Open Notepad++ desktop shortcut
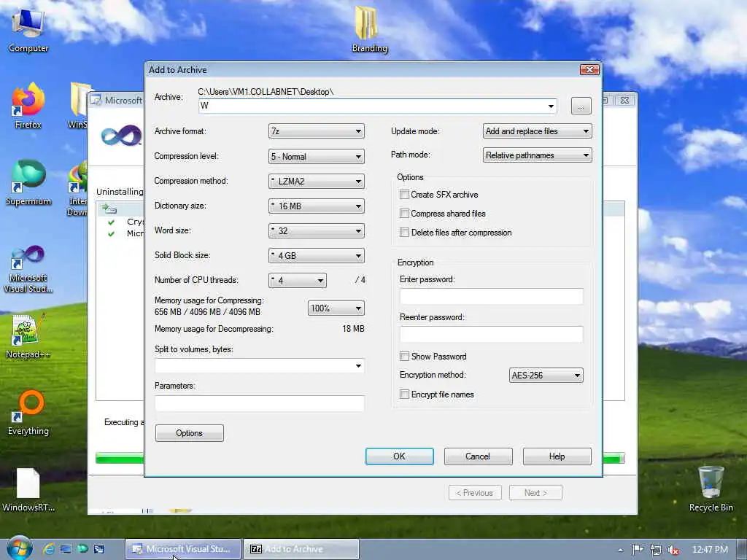 tap(28, 336)
